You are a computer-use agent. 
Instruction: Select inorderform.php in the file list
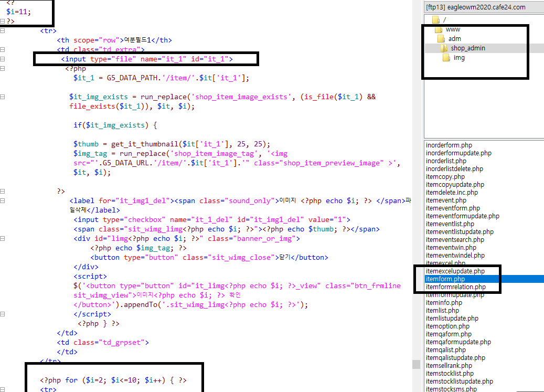pos(449,145)
